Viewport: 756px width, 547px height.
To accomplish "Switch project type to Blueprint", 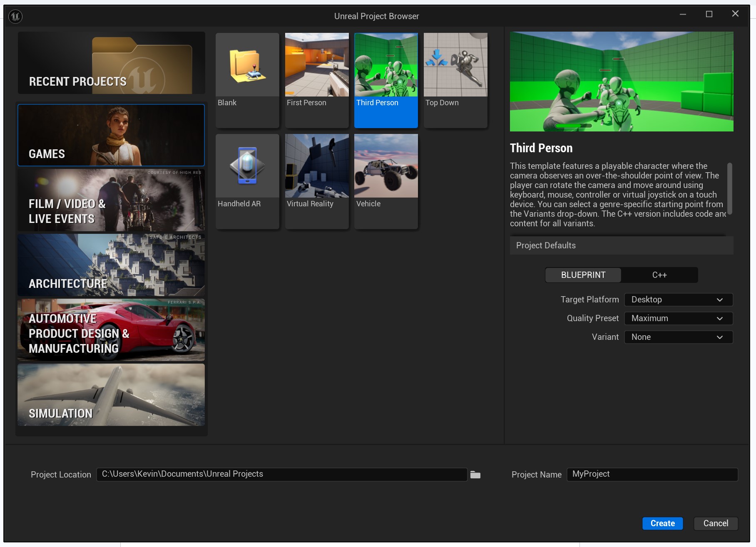I will click(x=583, y=275).
